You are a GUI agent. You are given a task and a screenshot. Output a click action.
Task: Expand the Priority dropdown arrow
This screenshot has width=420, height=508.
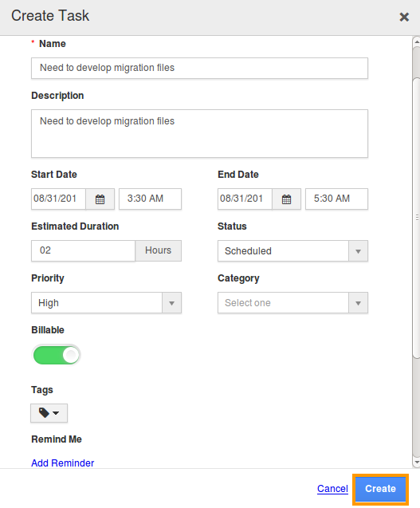click(171, 303)
